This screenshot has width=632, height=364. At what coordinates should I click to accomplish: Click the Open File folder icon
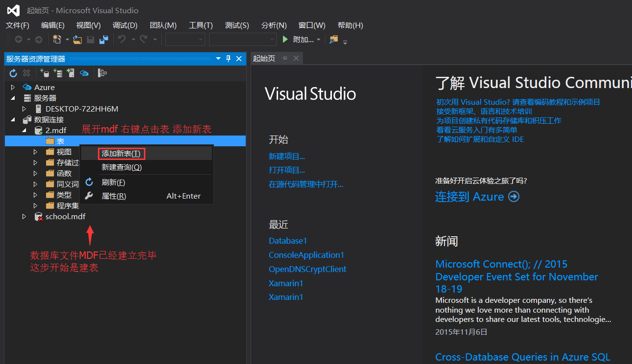[77, 40]
